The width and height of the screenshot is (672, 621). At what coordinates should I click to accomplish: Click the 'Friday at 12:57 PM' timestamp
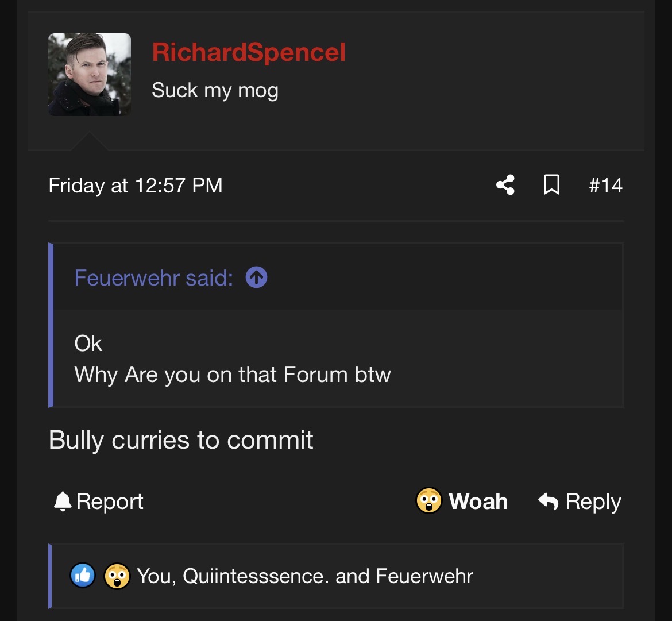[136, 186]
